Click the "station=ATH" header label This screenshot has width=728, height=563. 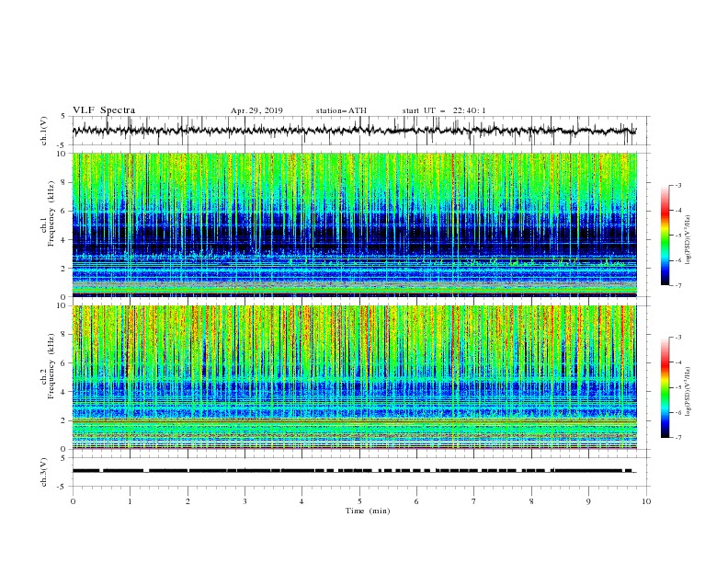(341, 110)
